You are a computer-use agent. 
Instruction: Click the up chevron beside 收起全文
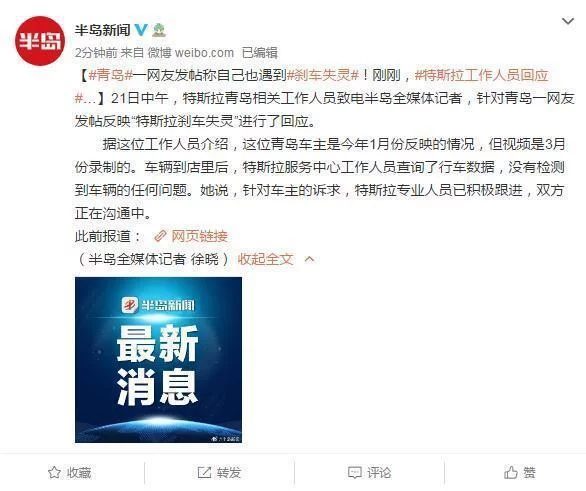[x=309, y=259]
